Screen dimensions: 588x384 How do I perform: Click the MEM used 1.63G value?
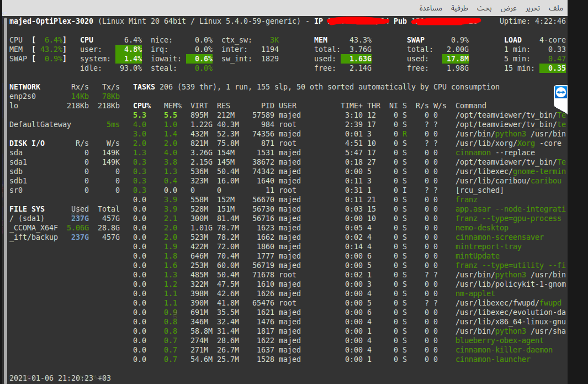pyautogui.click(x=356, y=59)
